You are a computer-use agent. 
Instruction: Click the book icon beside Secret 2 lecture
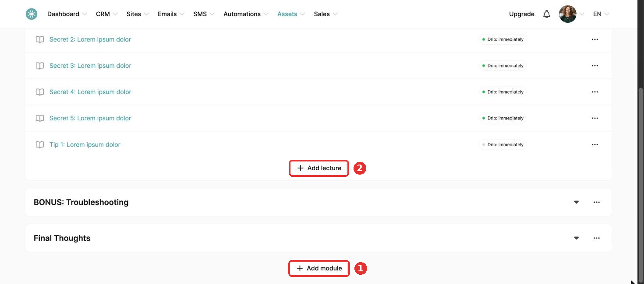[x=40, y=39]
